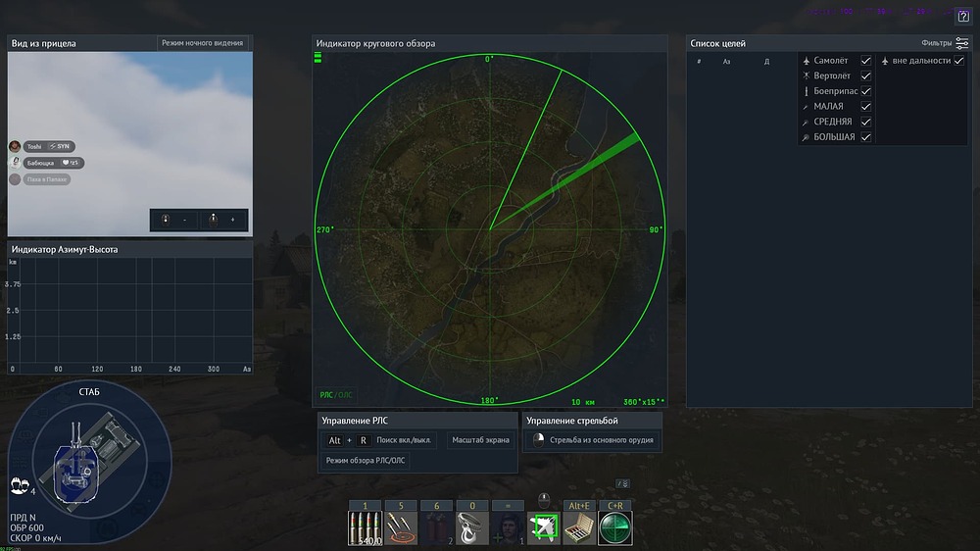Sort target list by Аз azimuth column

[x=726, y=62]
